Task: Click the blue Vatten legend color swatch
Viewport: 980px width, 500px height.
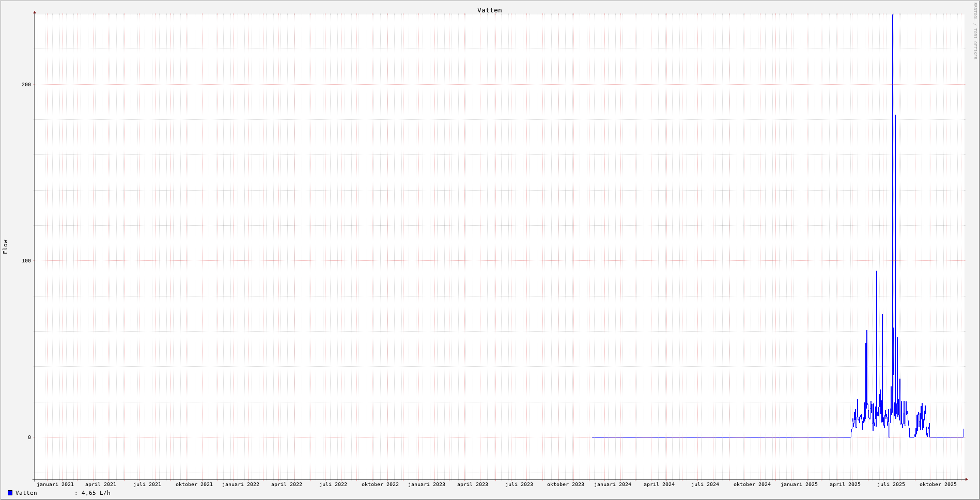Action: (x=10, y=493)
